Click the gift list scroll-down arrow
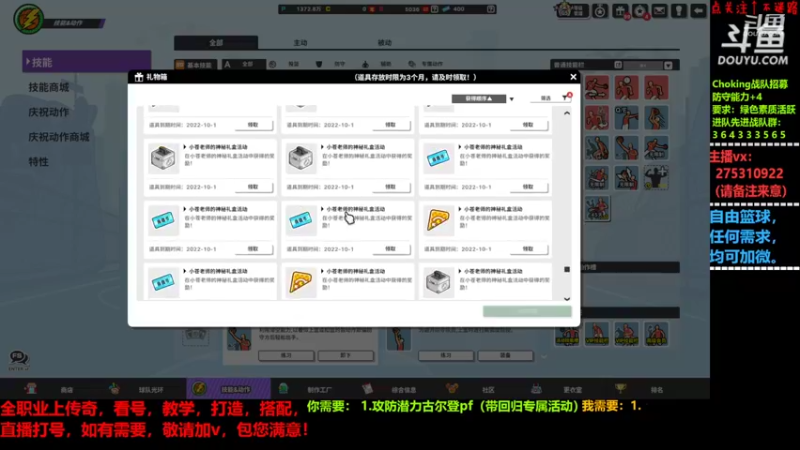This screenshot has height=450, width=800. coord(567,299)
